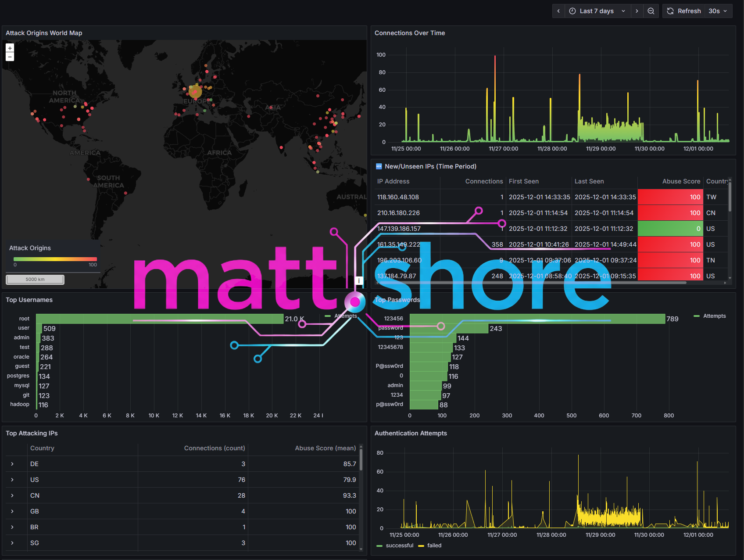Click the clock icon in the time picker
The image size is (744, 560).
tap(572, 11)
